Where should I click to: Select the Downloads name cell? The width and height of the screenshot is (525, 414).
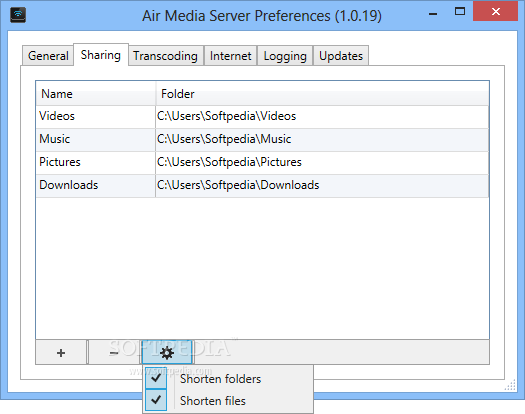pyautogui.click(x=96, y=185)
